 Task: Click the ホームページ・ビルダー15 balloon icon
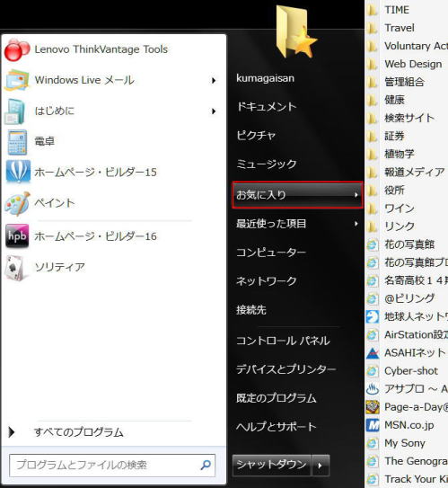(x=18, y=172)
